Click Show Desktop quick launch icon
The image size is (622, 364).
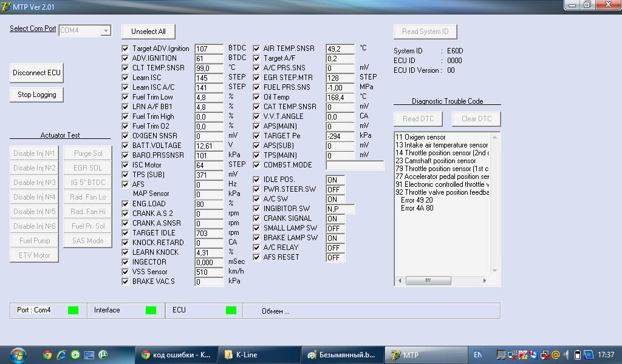(x=89, y=355)
